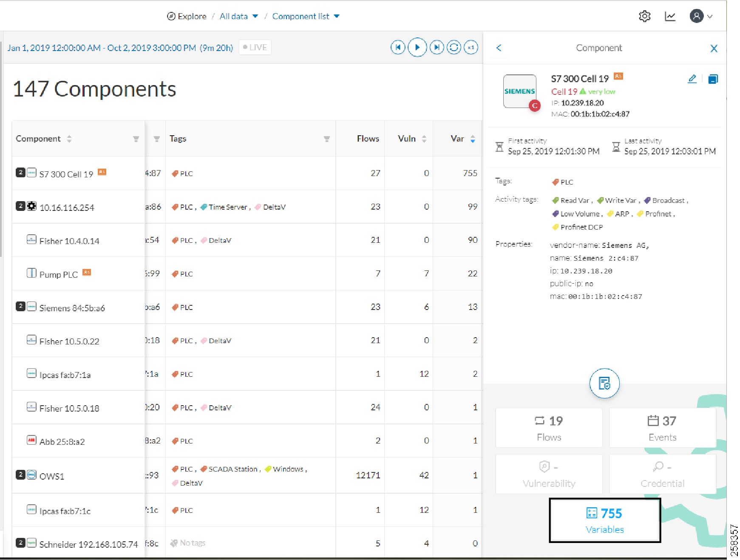740x560 pixels.
Task: Open the Component column filter icon
Action: (x=136, y=139)
